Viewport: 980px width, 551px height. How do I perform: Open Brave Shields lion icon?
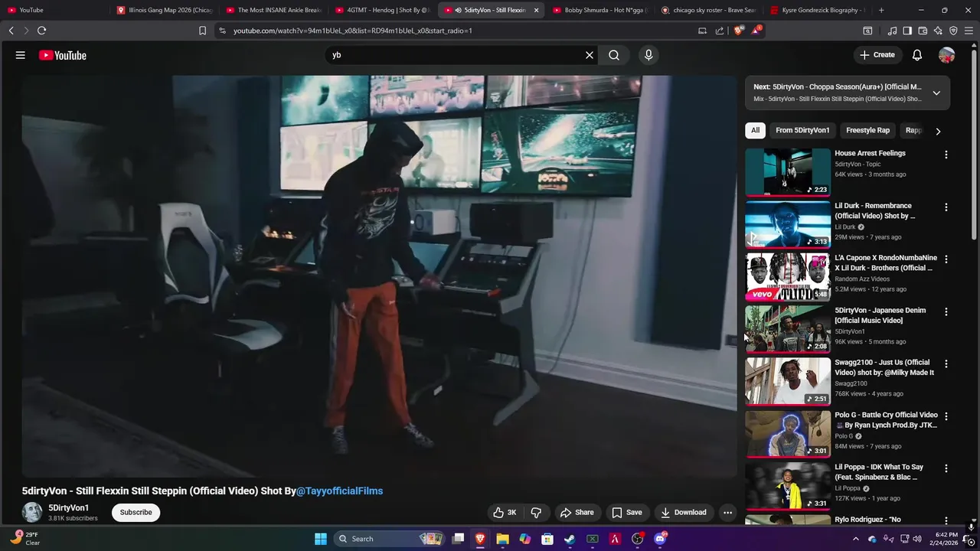(738, 31)
